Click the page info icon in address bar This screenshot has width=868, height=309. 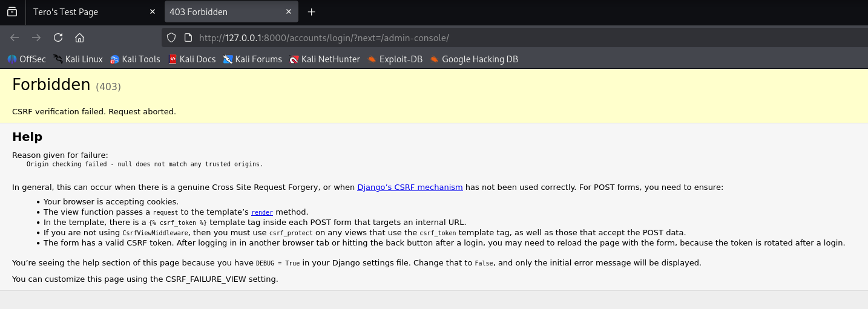[x=188, y=37]
